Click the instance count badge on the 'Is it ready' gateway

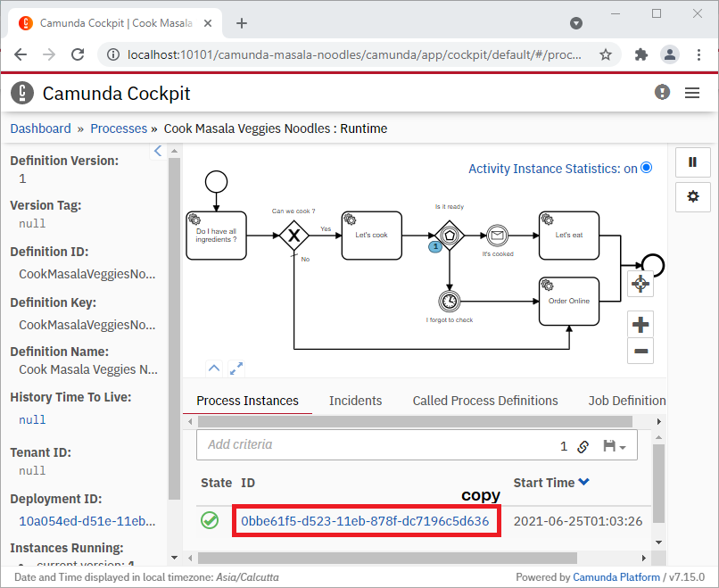pos(435,247)
